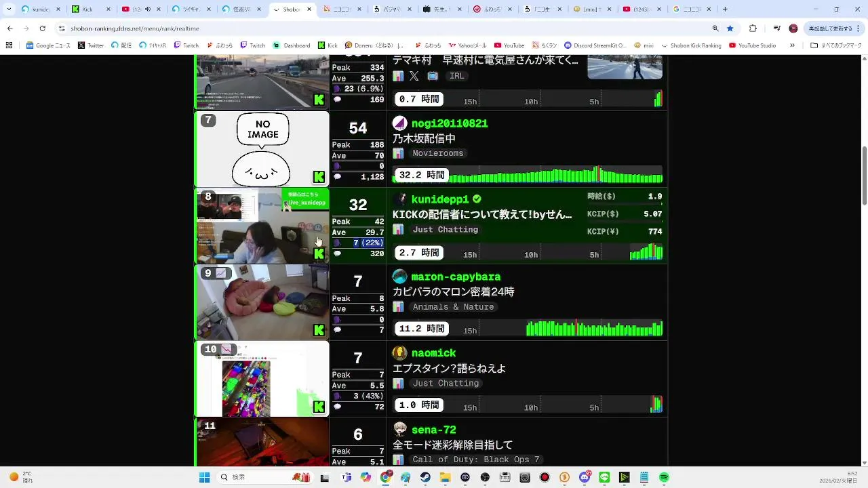Switch to the (1243) YouTube tab
868x488 pixels.
tap(642, 9)
